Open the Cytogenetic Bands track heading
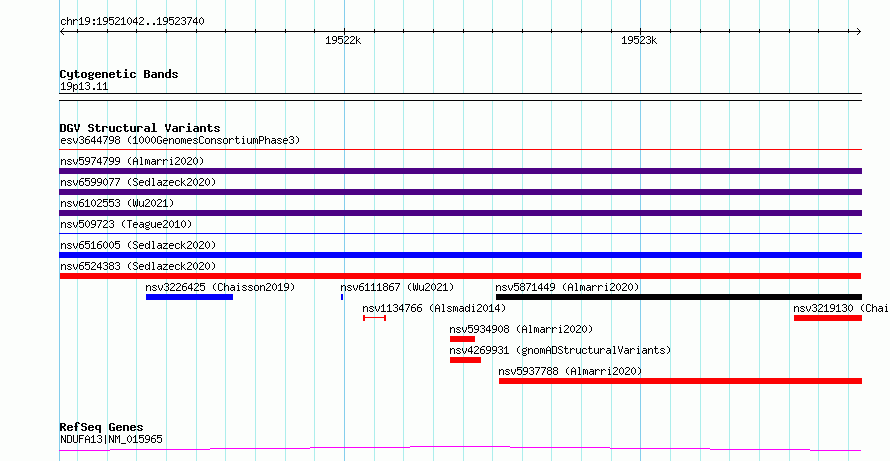890x461 pixels. [119, 74]
